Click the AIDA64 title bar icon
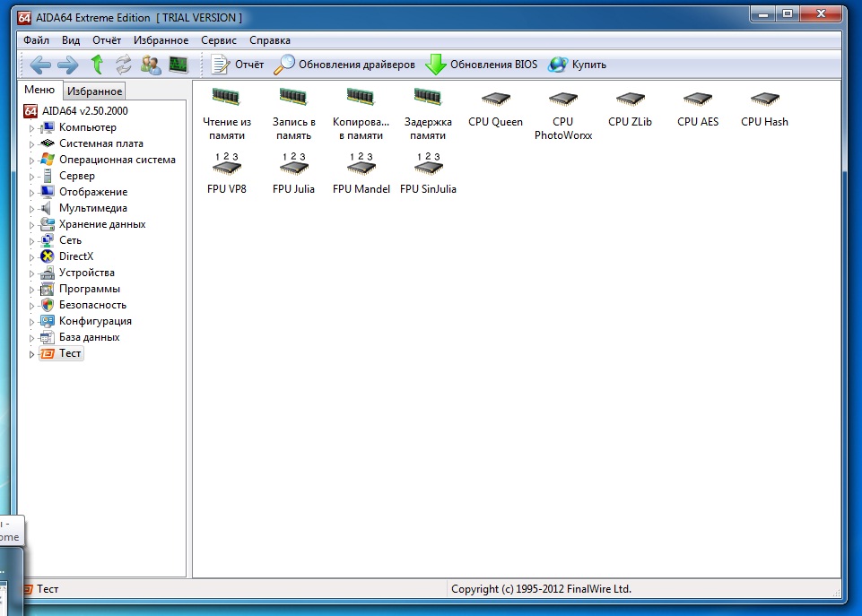862x616 pixels. 24,18
